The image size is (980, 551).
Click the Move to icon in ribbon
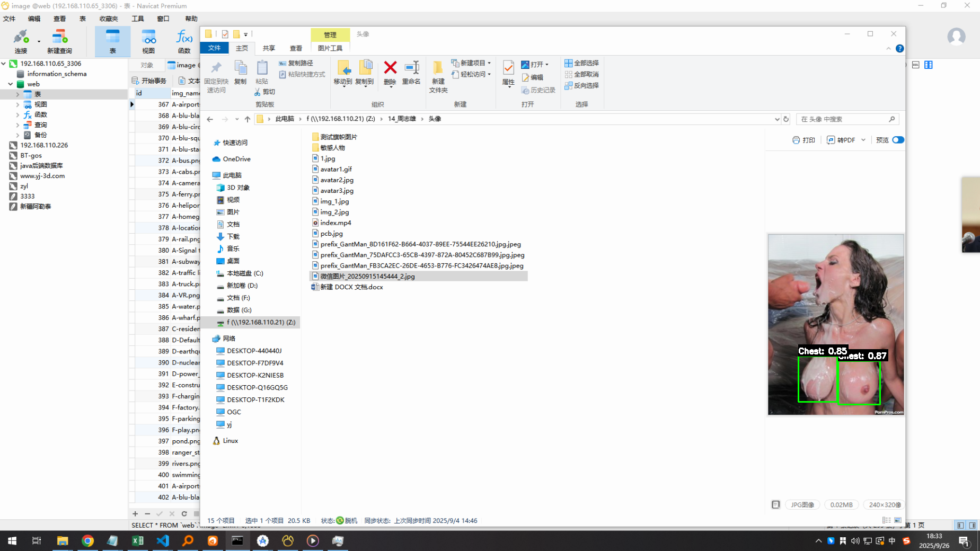(x=343, y=72)
